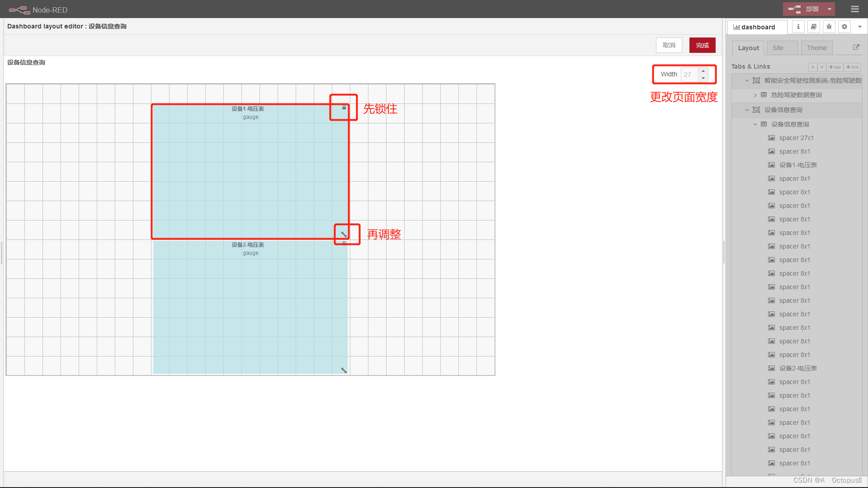Click the Node-RED logo in header
The width and height of the screenshot is (868, 488).
pos(38,9)
